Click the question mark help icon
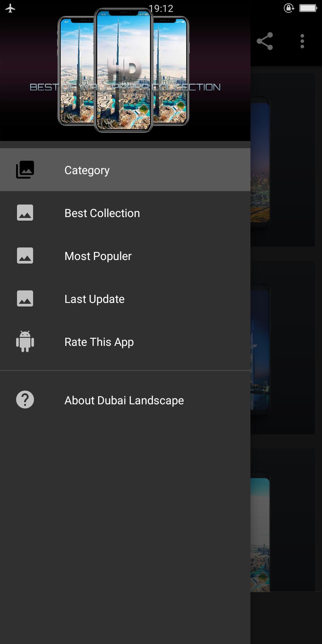This screenshot has height=644, width=322. point(25,400)
